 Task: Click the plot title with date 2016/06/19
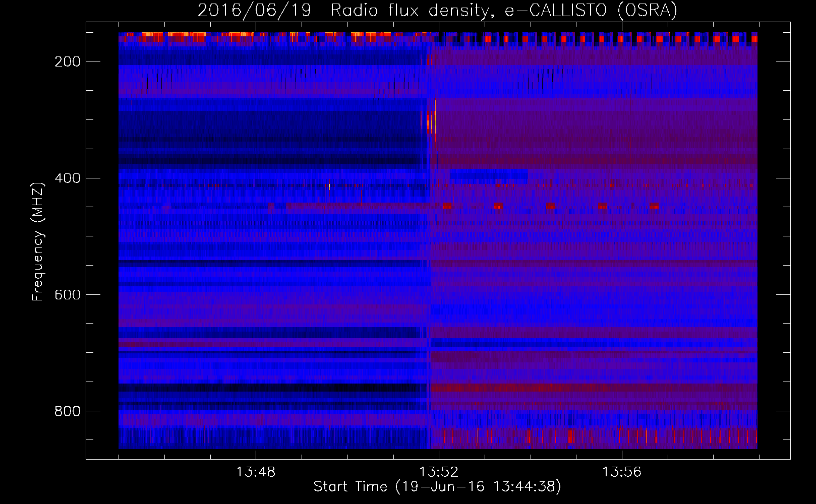[x=437, y=10]
